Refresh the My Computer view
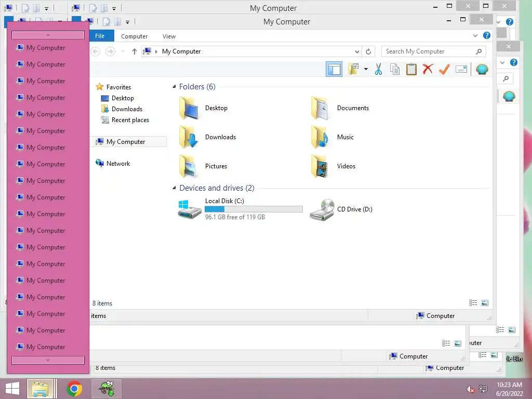This screenshot has width=532, height=399. pyautogui.click(x=368, y=51)
